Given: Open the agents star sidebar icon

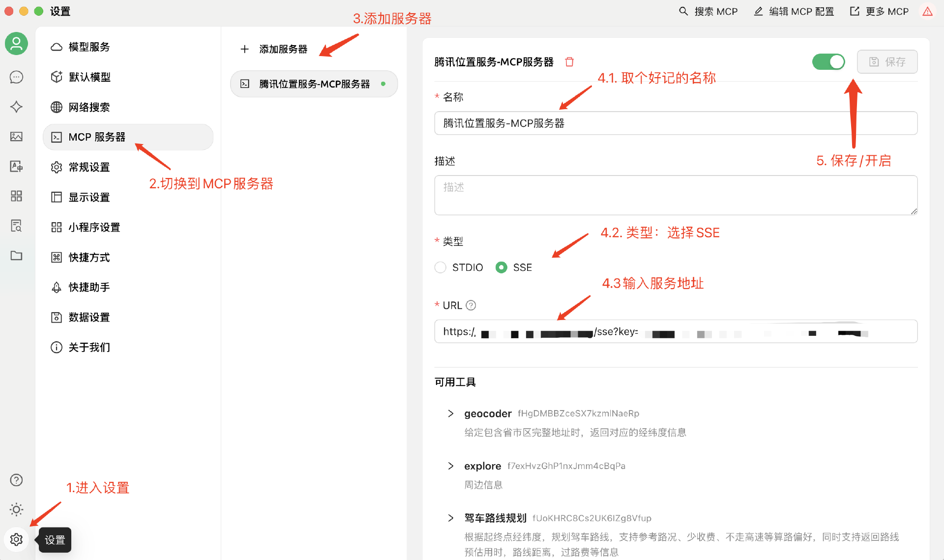Looking at the screenshot, I should coord(16,107).
